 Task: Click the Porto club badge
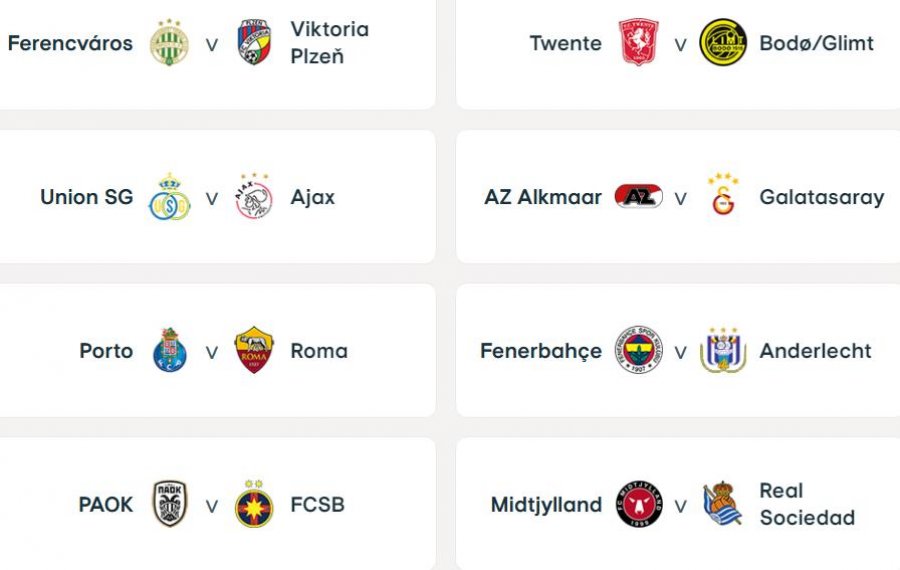pos(169,350)
